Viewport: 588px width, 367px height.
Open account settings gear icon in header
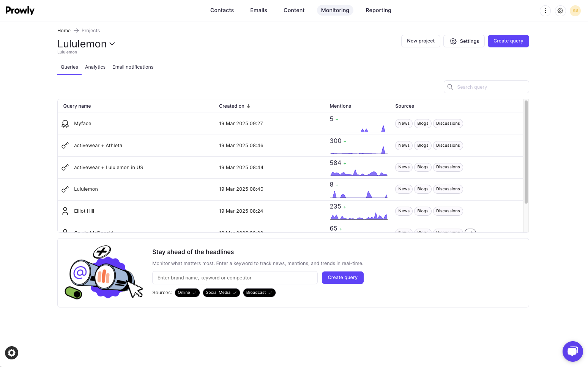click(x=560, y=11)
